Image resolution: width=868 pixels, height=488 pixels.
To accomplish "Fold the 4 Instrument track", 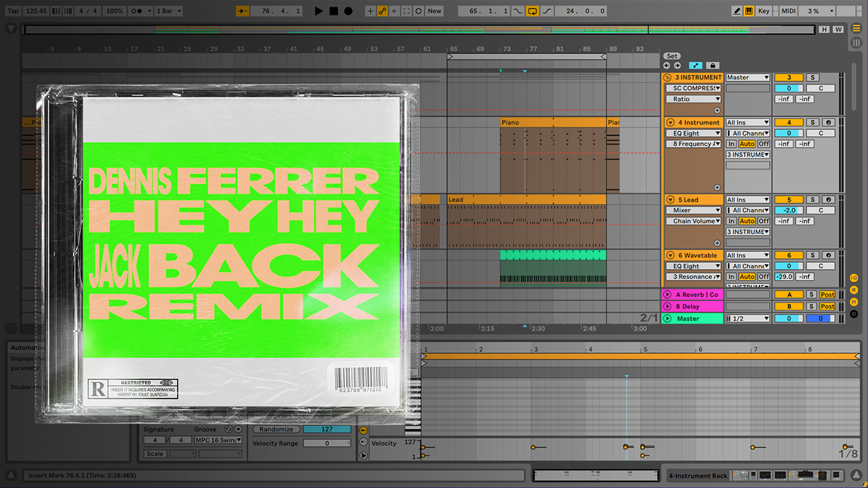I will tap(670, 123).
